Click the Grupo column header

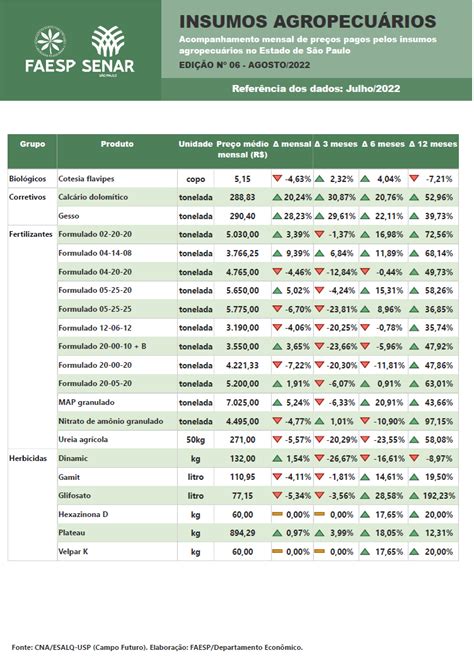(32, 144)
